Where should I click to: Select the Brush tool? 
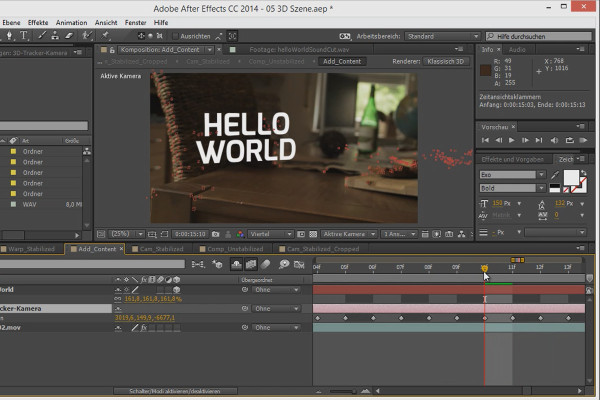(x=42, y=36)
